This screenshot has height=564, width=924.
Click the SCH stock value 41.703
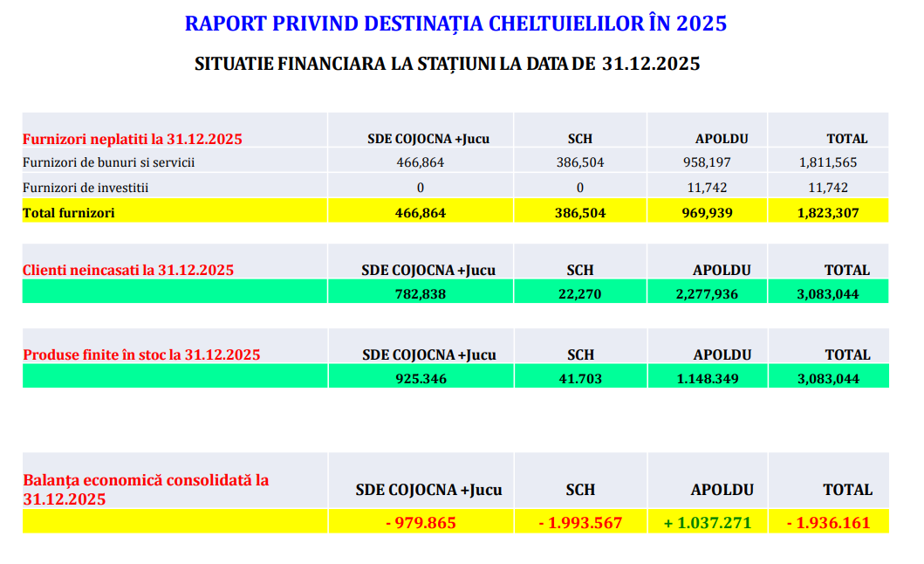point(579,379)
